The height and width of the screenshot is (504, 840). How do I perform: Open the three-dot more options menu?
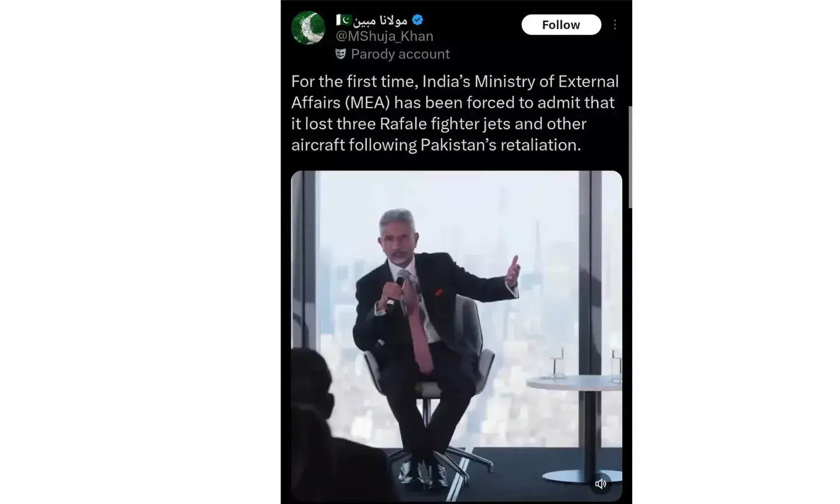(x=615, y=25)
